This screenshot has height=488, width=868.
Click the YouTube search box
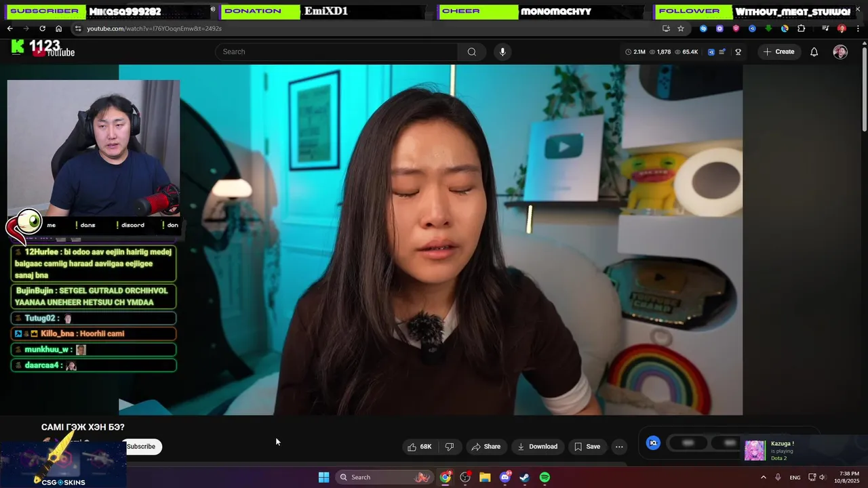point(337,52)
